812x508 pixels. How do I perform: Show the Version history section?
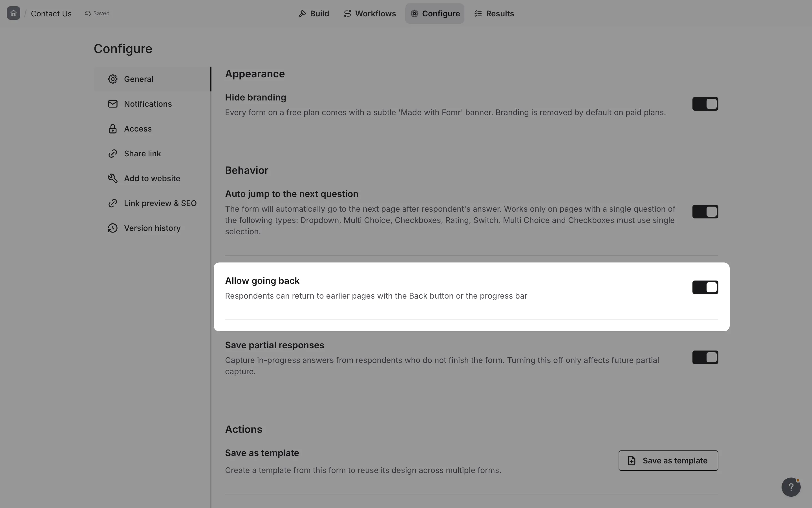point(152,228)
